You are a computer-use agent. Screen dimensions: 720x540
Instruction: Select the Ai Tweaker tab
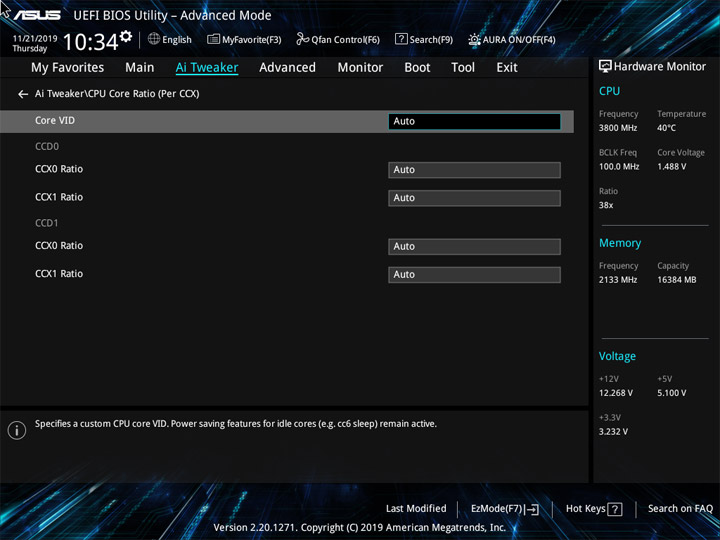click(x=207, y=68)
